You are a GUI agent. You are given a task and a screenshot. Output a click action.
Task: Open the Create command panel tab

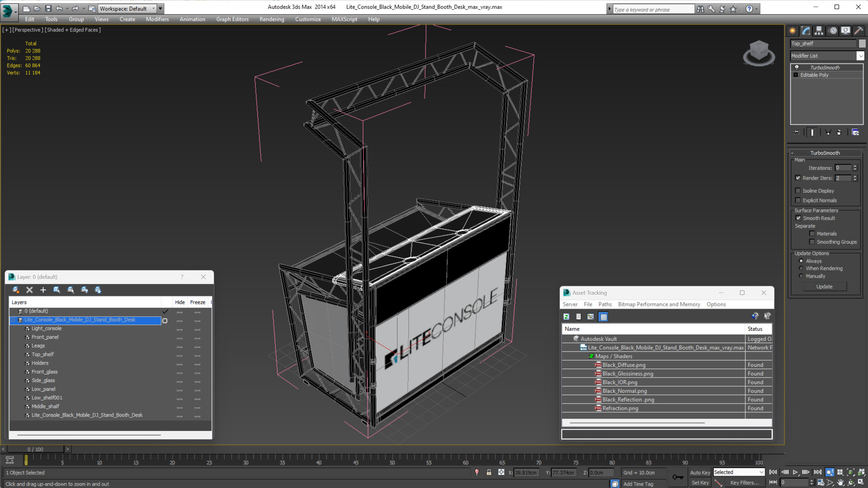pos(792,31)
